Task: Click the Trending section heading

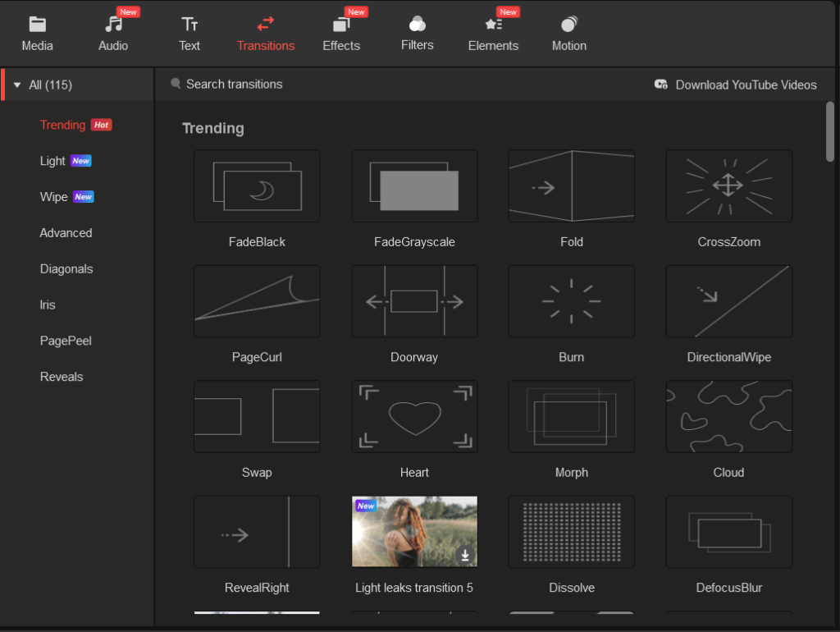Action: 213,128
